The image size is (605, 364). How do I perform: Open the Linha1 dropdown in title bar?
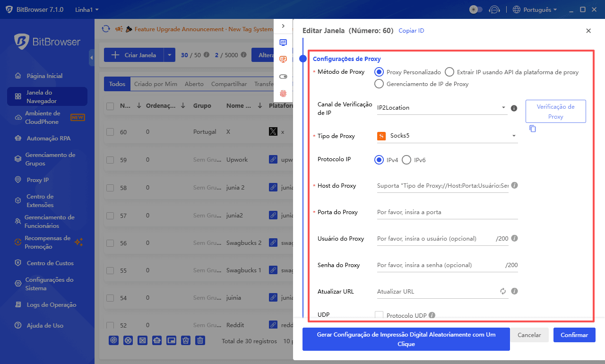pos(86,9)
